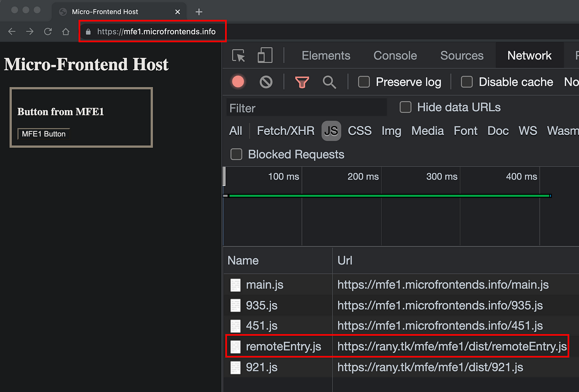Filter requests by Img
This screenshot has height=392, width=579.
point(391,131)
